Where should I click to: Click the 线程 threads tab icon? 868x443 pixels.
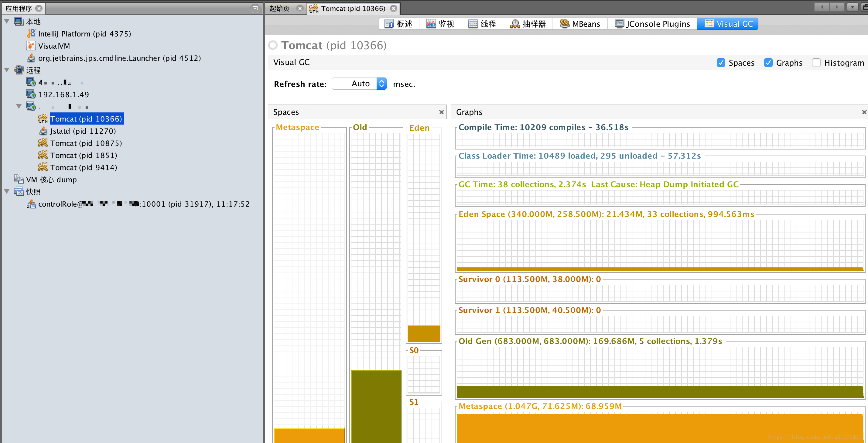tap(473, 24)
